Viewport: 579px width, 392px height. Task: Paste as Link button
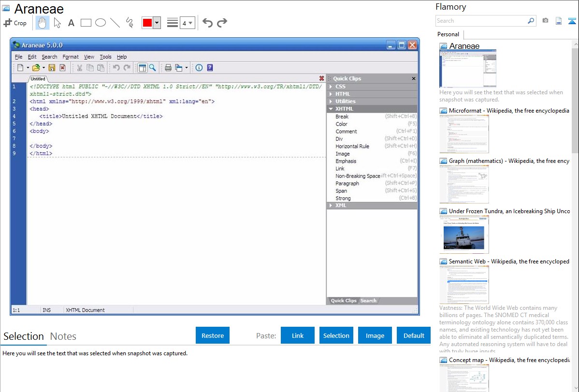[x=298, y=335]
